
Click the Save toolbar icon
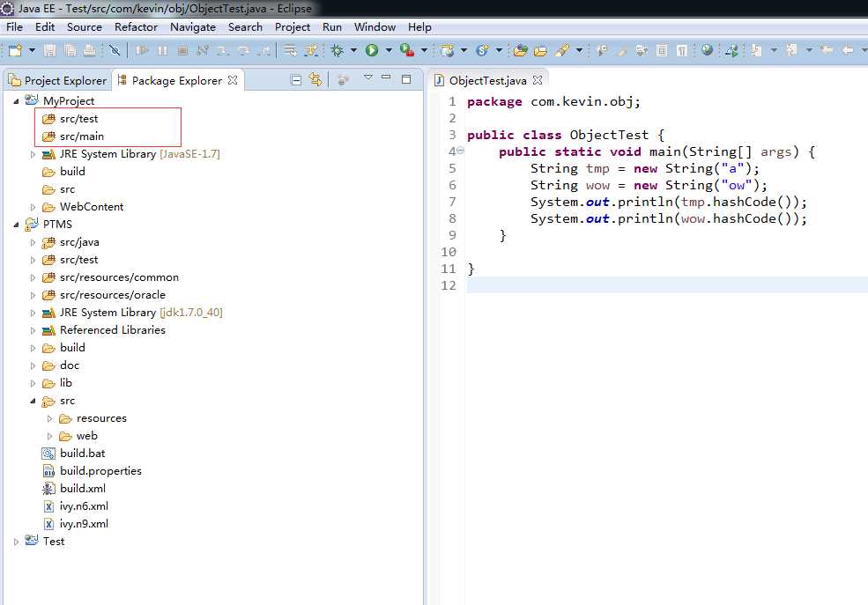click(50, 51)
